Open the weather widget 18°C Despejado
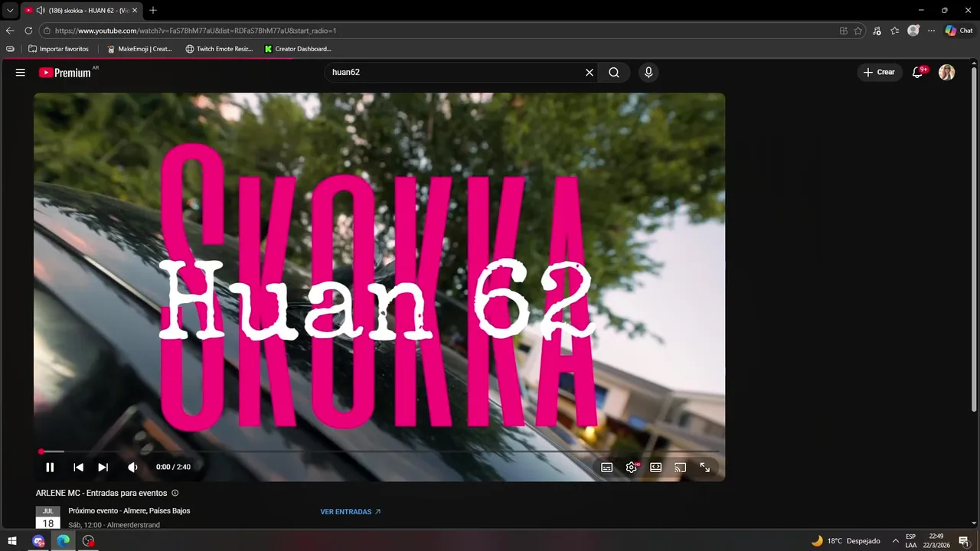The height and width of the screenshot is (551, 980). coord(846,541)
